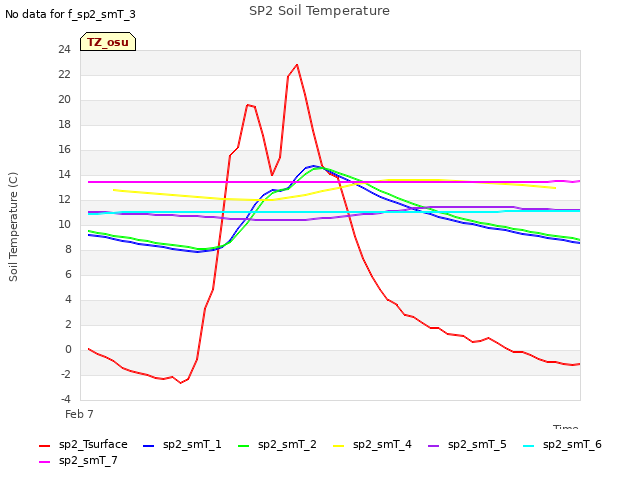Screen dimensions: 640x480
Task: Toggle sp2_smT_2 legend entry
Action: point(277,444)
